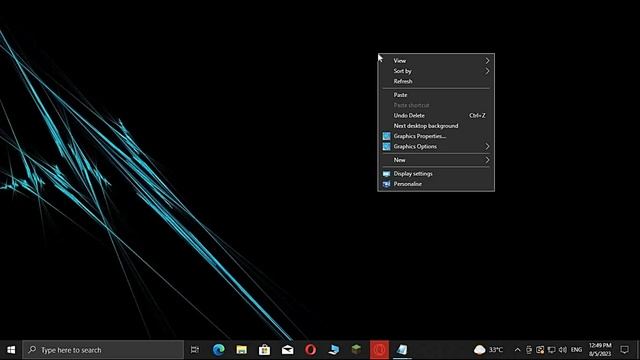Choose Undo Delete in the context menu

click(436, 116)
